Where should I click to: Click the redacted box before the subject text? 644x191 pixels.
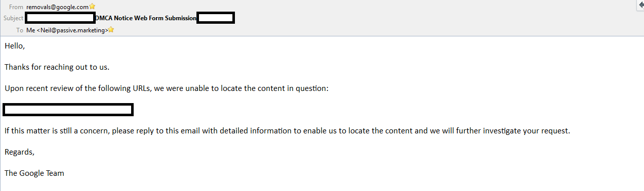tap(60, 18)
